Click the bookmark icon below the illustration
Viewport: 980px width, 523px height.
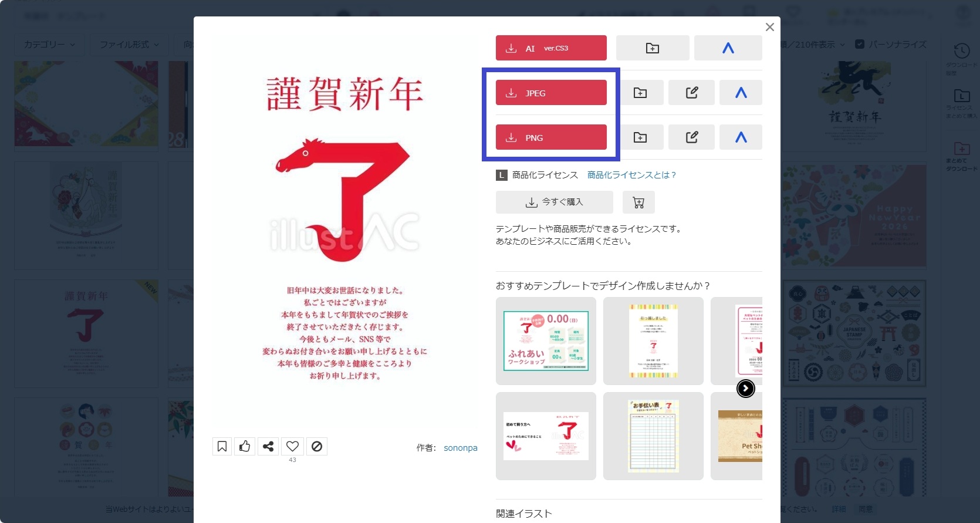pos(222,447)
